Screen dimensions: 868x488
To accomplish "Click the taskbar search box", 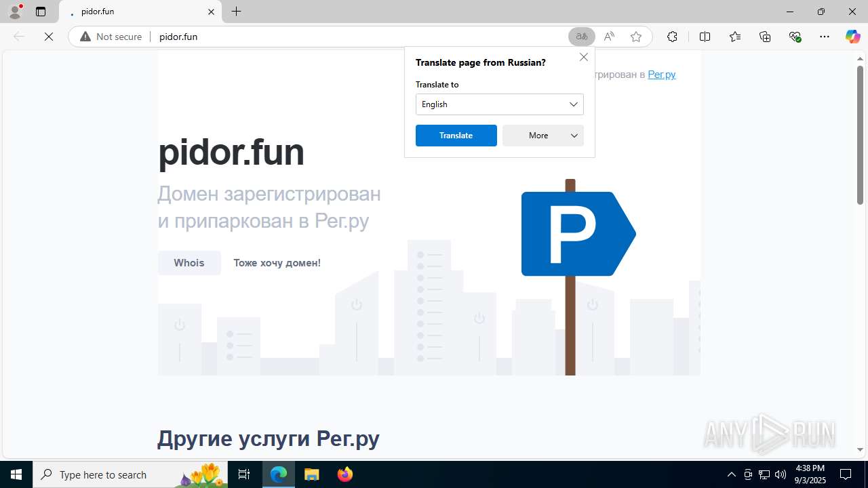I will click(x=130, y=474).
